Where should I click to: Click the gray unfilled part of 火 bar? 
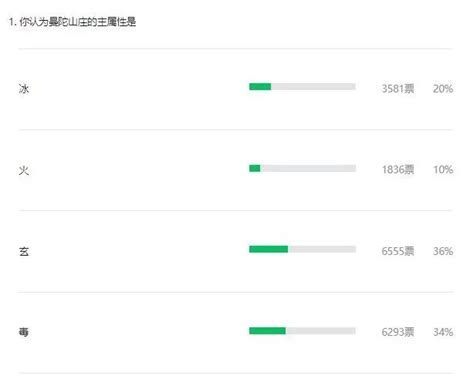(x=308, y=168)
